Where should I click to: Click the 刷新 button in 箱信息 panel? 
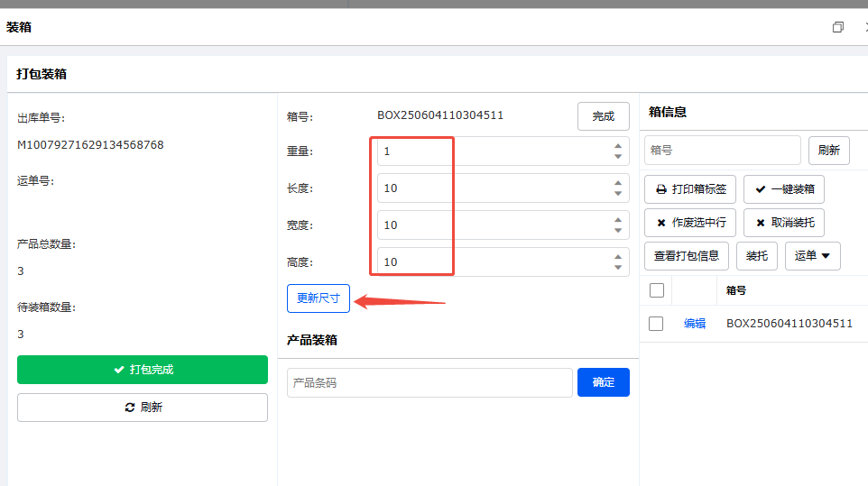point(828,151)
